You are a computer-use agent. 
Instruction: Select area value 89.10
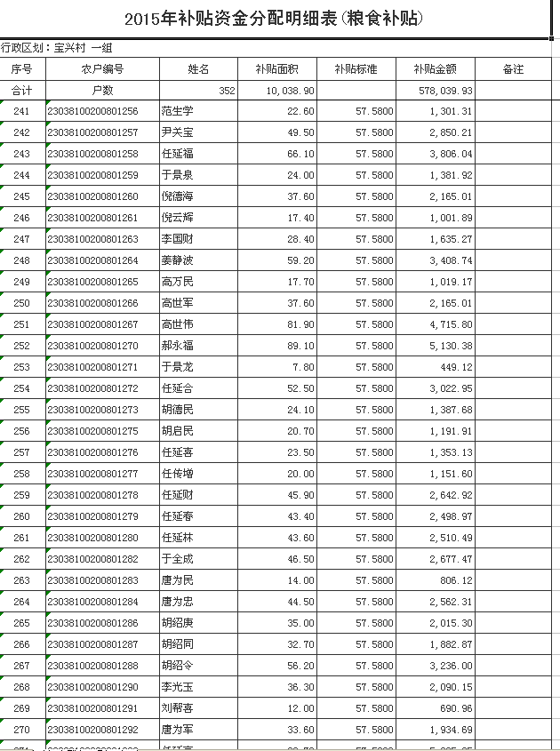point(277,346)
